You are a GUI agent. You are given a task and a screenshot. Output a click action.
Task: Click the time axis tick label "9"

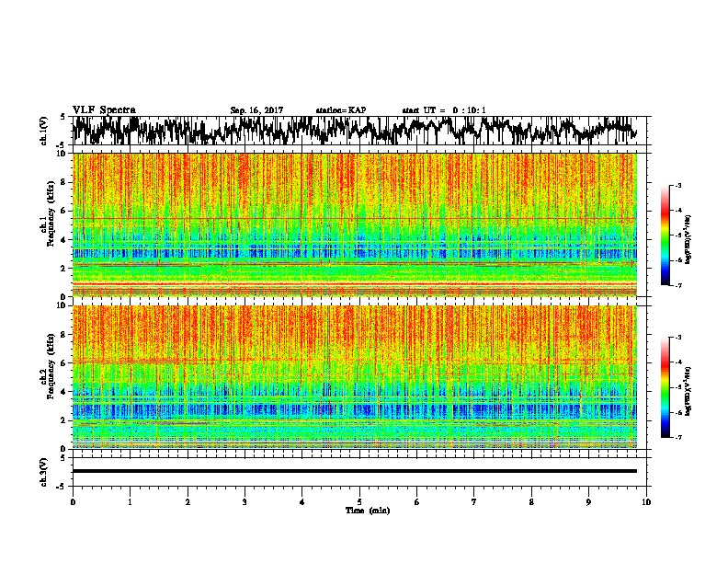coord(588,502)
